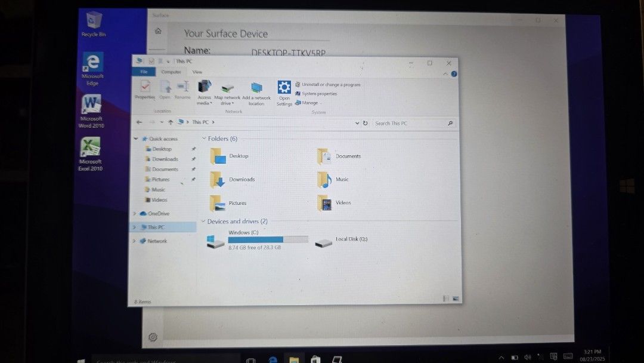Click the Properties icon in the ribbon
Viewport: 644px width, 363px height.
(145, 90)
